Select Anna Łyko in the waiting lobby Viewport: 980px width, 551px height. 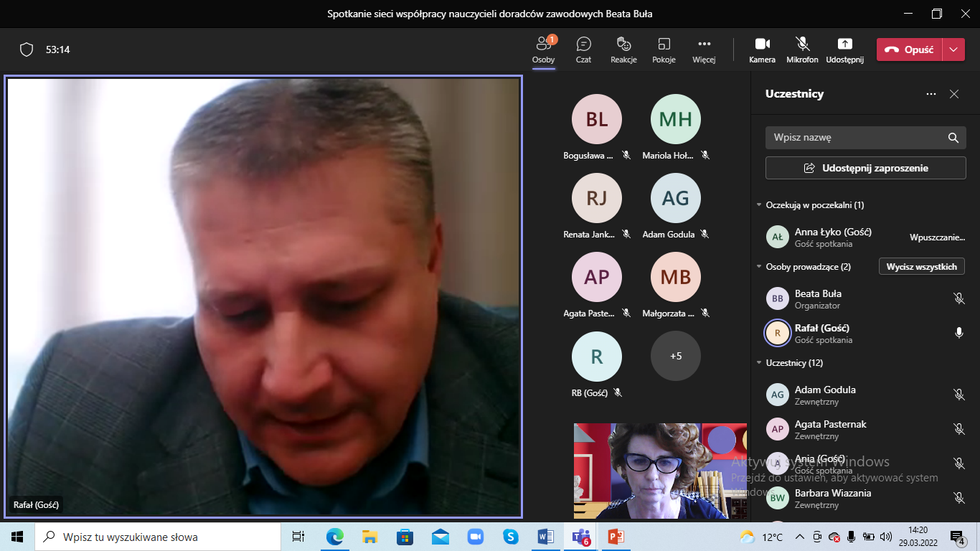(x=865, y=237)
